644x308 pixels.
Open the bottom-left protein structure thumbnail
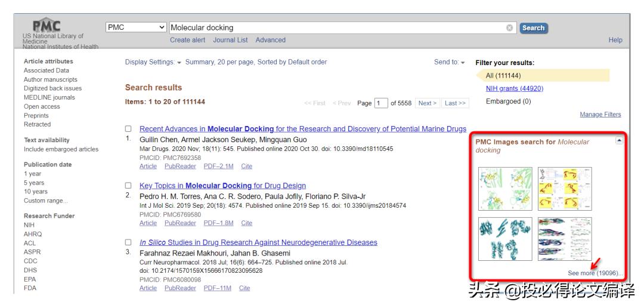[x=501, y=239]
